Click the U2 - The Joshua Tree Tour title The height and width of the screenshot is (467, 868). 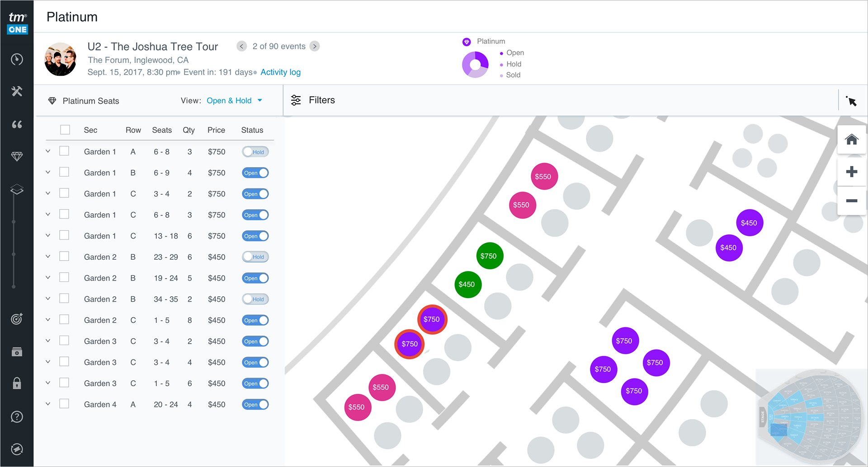point(153,47)
